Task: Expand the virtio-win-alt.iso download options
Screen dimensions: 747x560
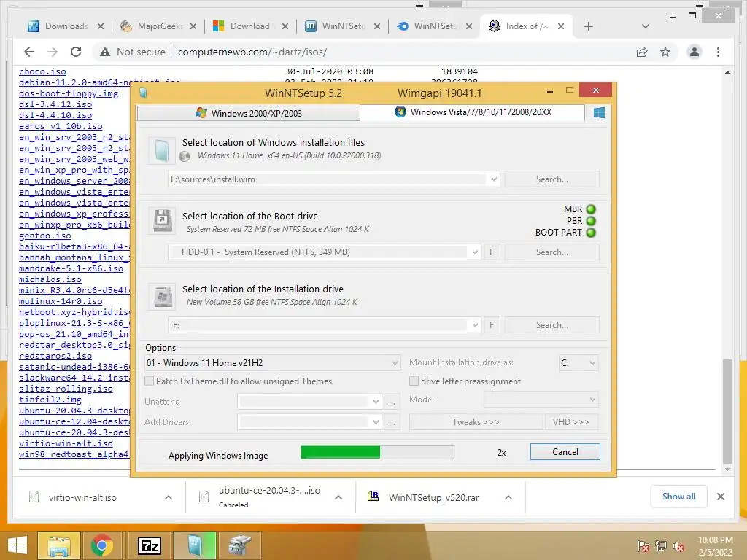Action: (x=169, y=497)
